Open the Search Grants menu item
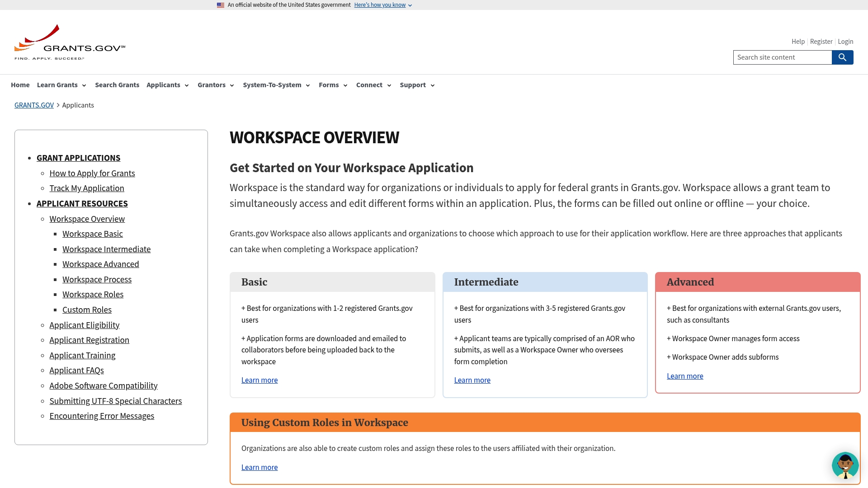868x488 pixels. pyautogui.click(x=117, y=85)
